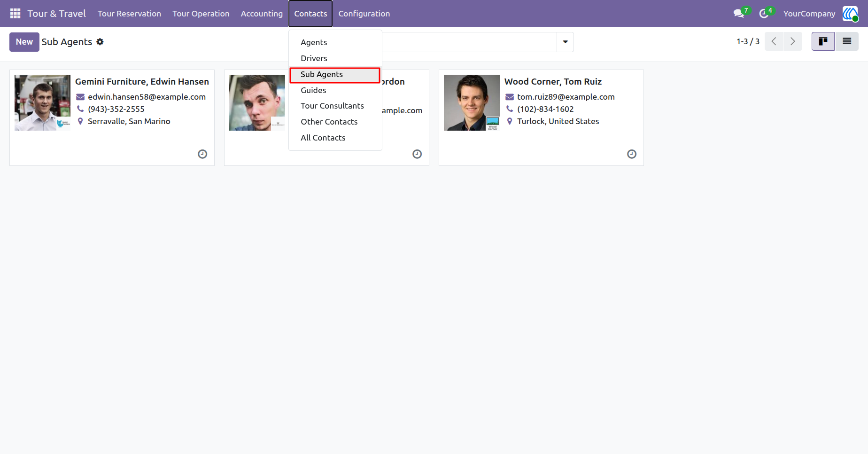Open the conversations messages icon
868x454 pixels.
pyautogui.click(x=739, y=14)
